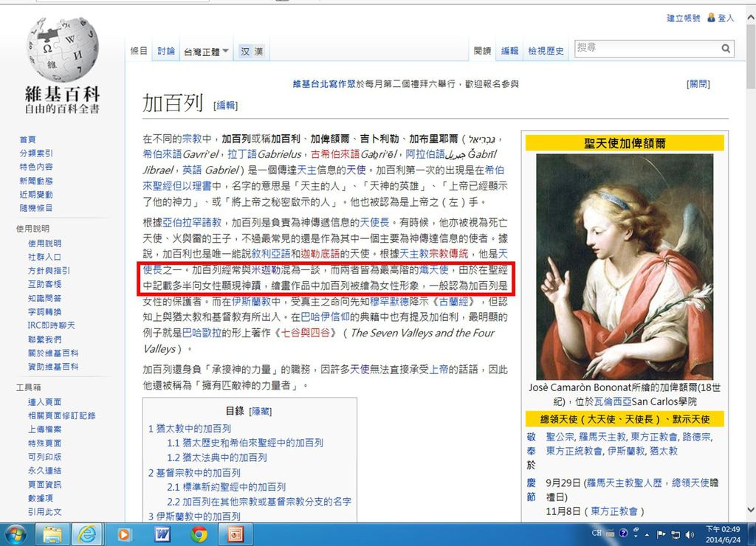Open Windows Explorer from the taskbar
Image resolution: width=756 pixels, height=546 pixels.
pos(52,534)
